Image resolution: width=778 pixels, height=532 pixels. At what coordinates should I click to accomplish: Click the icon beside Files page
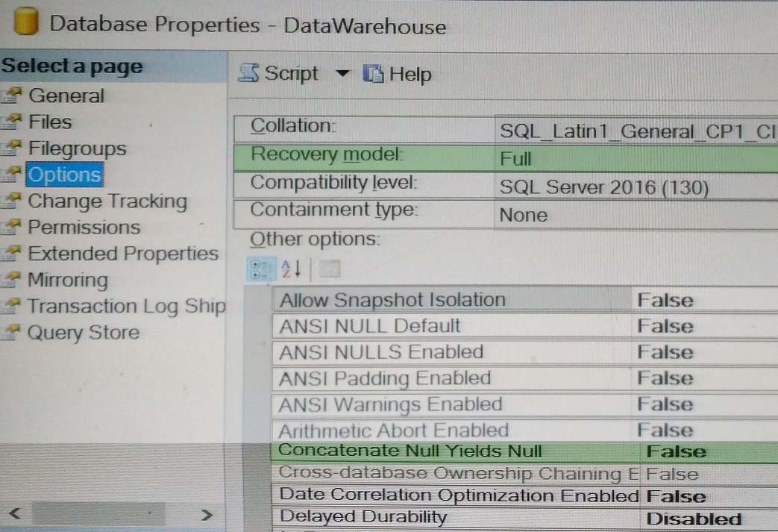point(12,121)
